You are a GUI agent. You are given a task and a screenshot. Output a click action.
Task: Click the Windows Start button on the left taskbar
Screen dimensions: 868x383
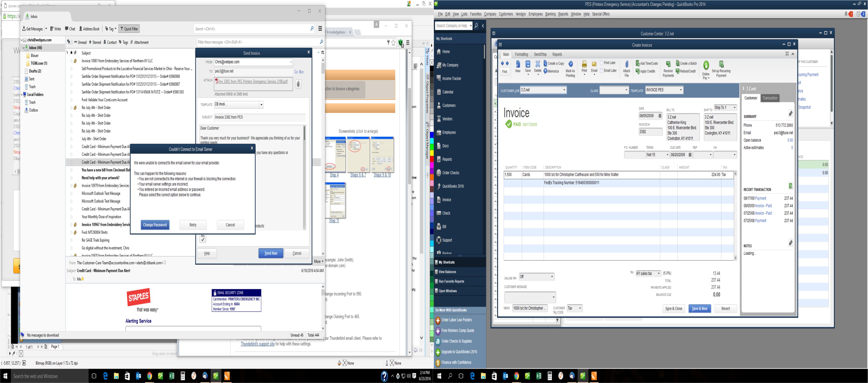(6, 376)
